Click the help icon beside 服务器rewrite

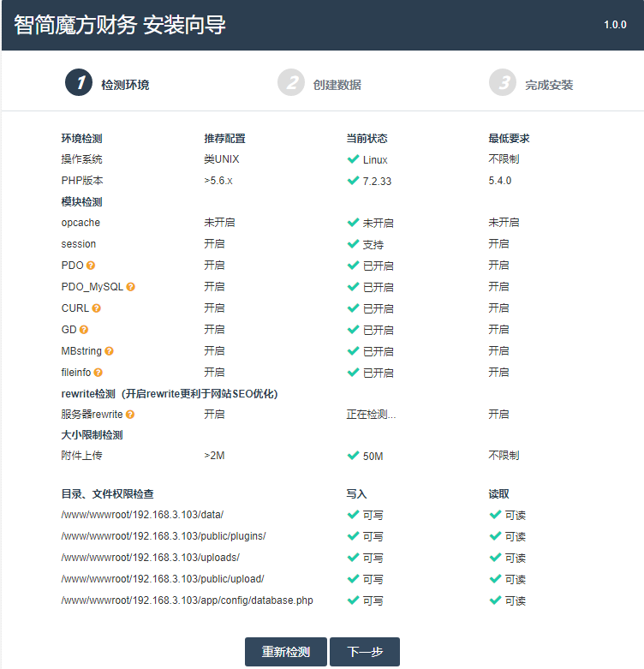130,415
